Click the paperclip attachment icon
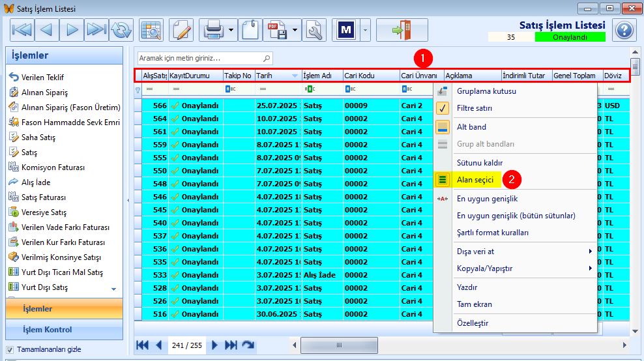The height and width of the screenshot is (361, 644). [250, 30]
